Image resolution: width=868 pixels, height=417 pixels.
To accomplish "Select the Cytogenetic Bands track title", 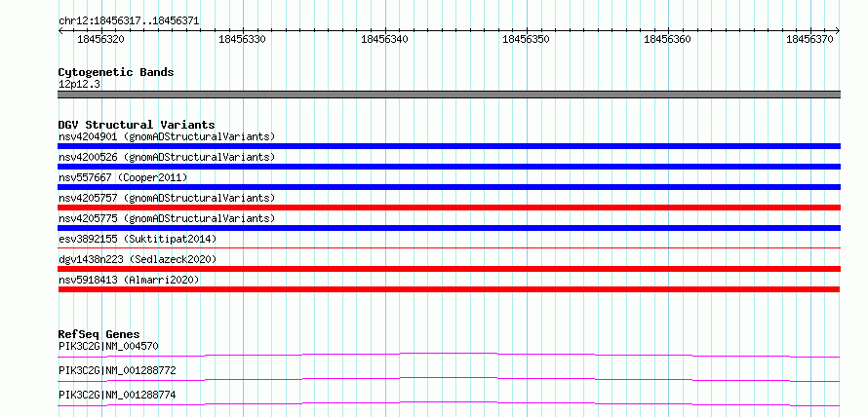I will (116, 72).
